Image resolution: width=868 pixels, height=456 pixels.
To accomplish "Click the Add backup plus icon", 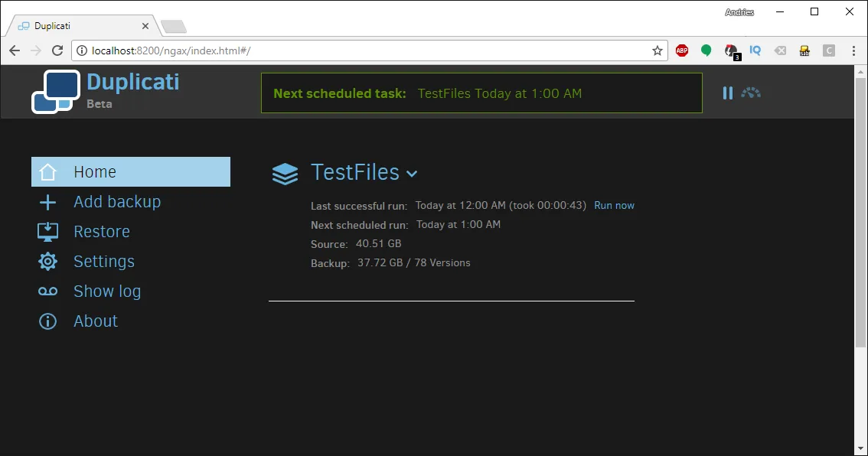I will tap(47, 202).
